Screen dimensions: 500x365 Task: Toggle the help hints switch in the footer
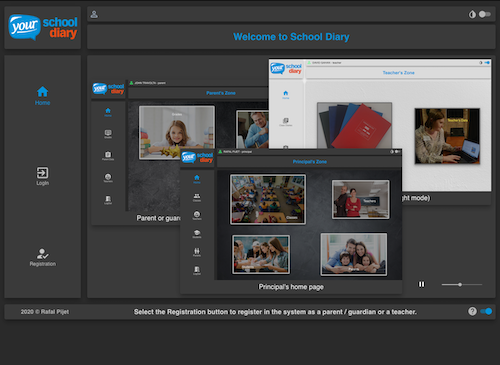tap(486, 311)
